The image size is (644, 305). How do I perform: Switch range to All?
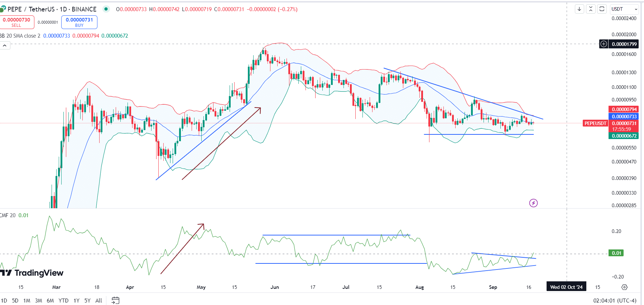coord(98,300)
